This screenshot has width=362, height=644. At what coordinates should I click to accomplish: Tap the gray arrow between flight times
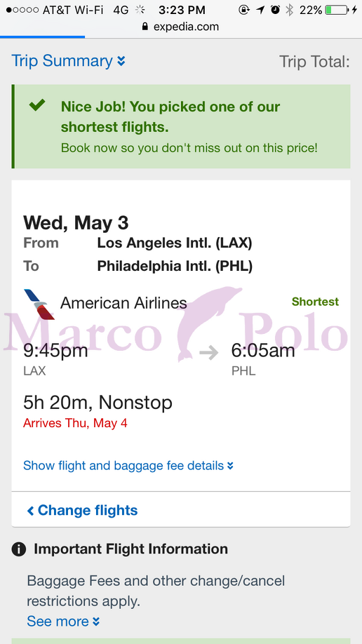click(209, 352)
